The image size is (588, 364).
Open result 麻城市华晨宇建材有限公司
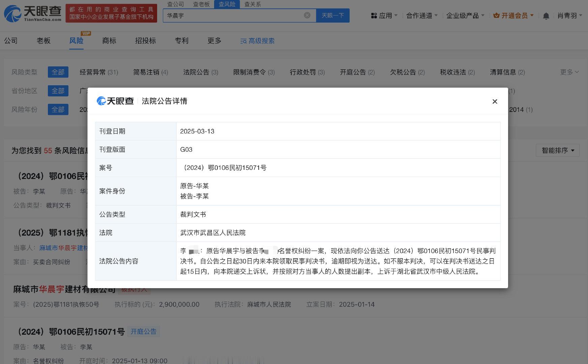coord(64,289)
